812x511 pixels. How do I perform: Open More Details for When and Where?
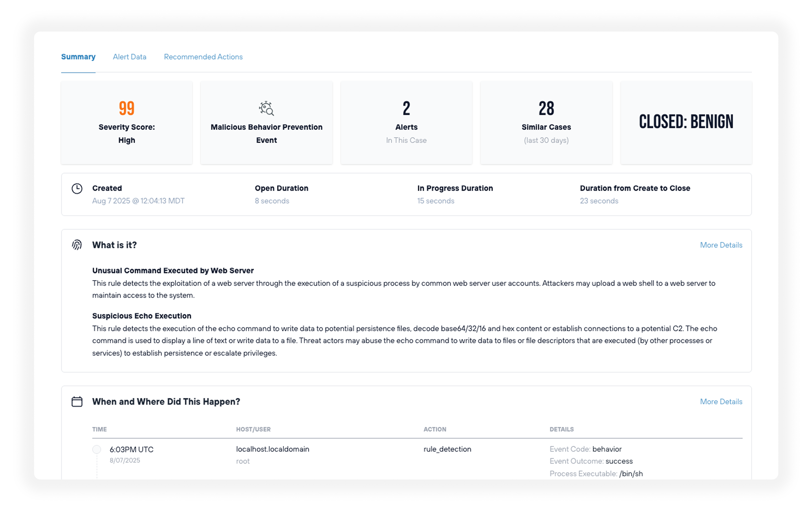721,401
